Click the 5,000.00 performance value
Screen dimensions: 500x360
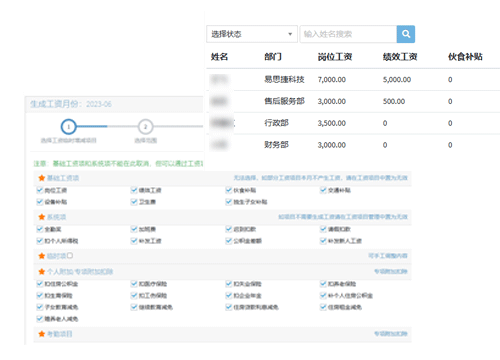[397, 80]
